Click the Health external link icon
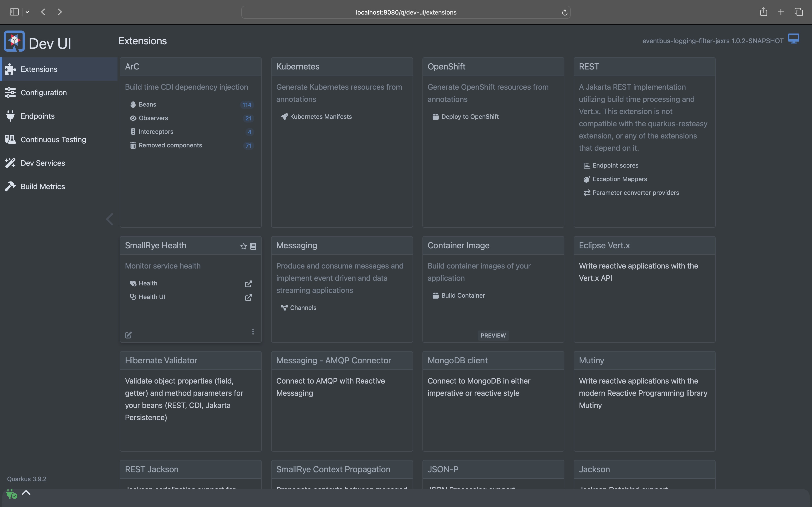This screenshot has height=507, width=812. click(x=248, y=284)
